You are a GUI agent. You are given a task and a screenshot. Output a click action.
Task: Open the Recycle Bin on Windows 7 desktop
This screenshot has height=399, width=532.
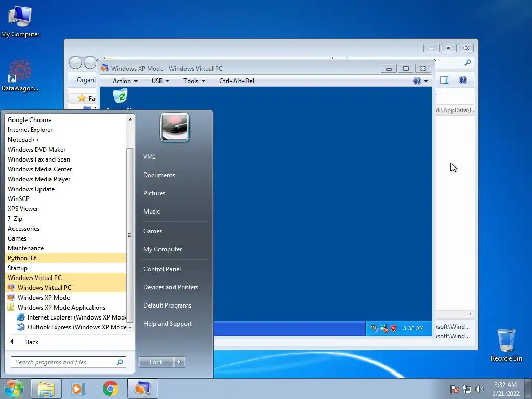coord(506,345)
